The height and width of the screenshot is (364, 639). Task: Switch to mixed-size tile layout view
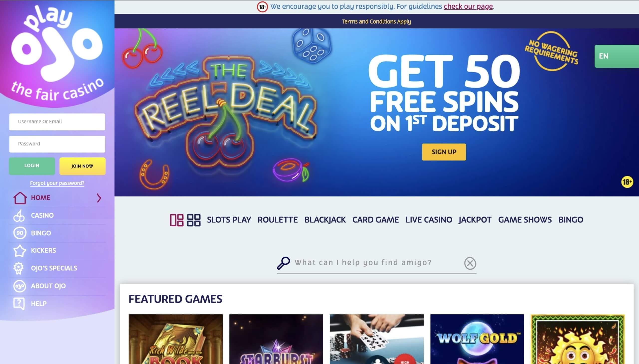177,220
